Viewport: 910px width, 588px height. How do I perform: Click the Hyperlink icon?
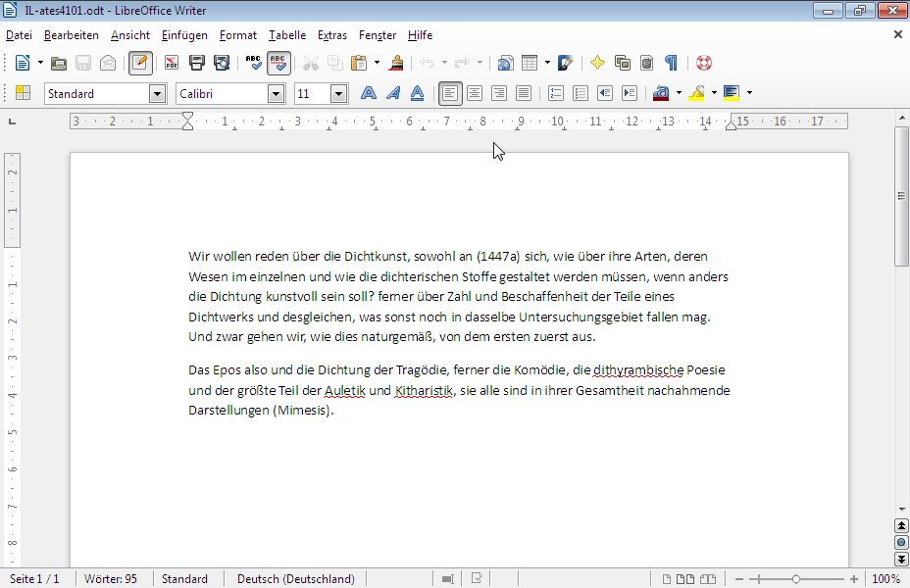pos(505,63)
